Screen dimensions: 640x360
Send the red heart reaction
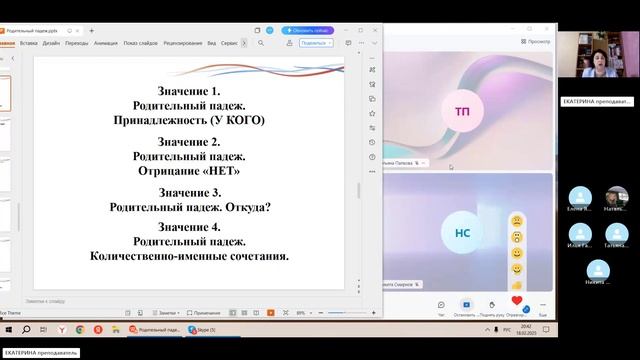[x=517, y=301]
